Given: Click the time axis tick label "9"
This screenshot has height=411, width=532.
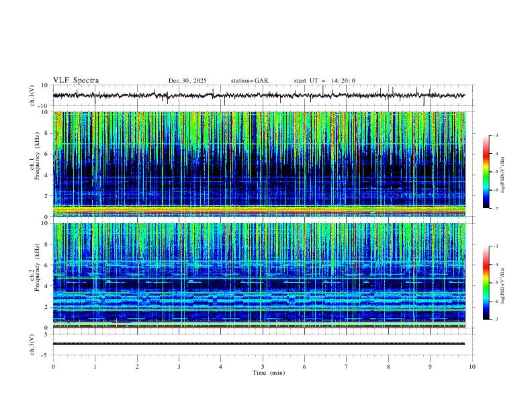Looking at the screenshot, I should point(430,367).
